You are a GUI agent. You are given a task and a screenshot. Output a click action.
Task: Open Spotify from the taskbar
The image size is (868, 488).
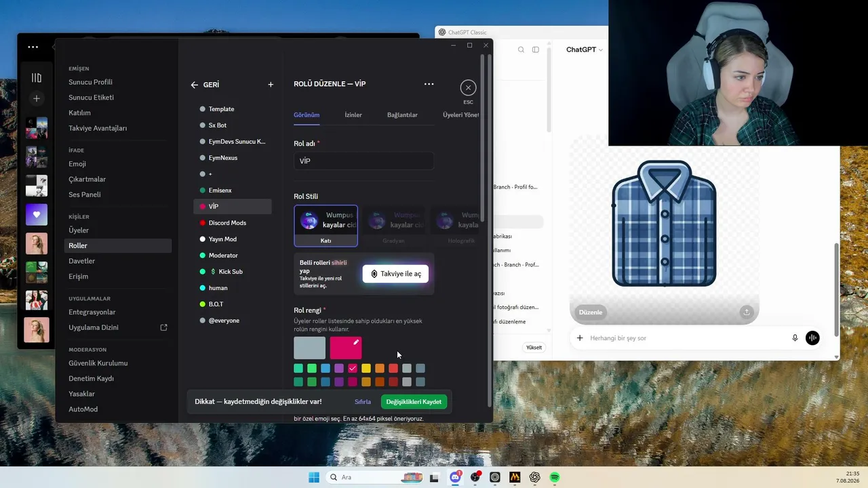[555, 477]
